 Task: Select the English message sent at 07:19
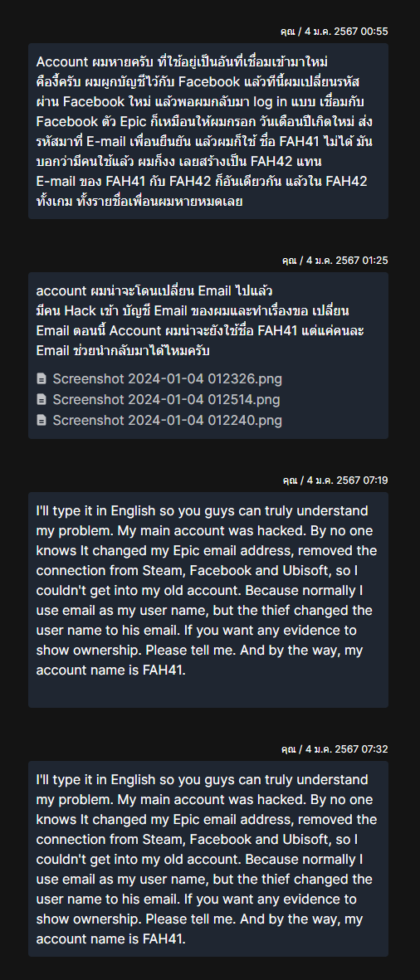coord(208,600)
